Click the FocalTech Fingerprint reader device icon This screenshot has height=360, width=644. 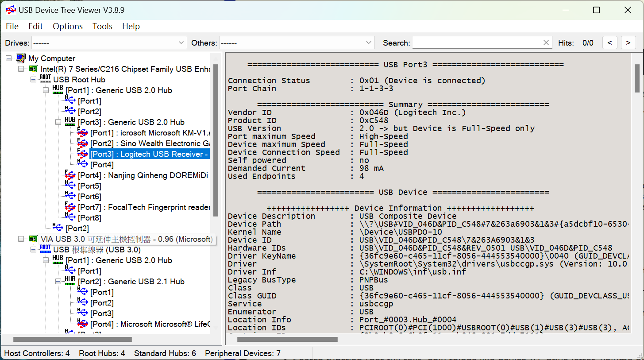[x=70, y=207]
